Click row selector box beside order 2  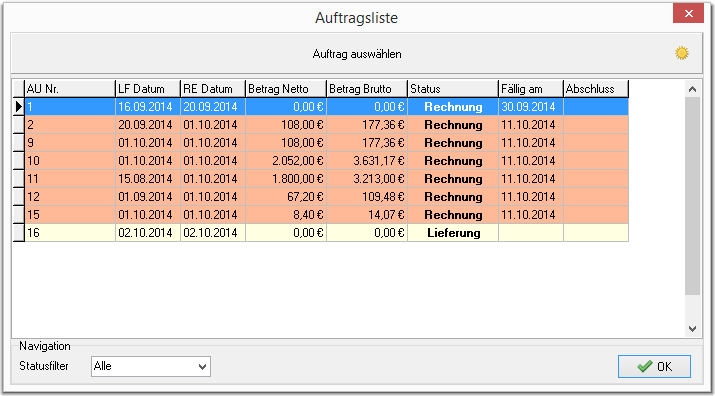19,125
